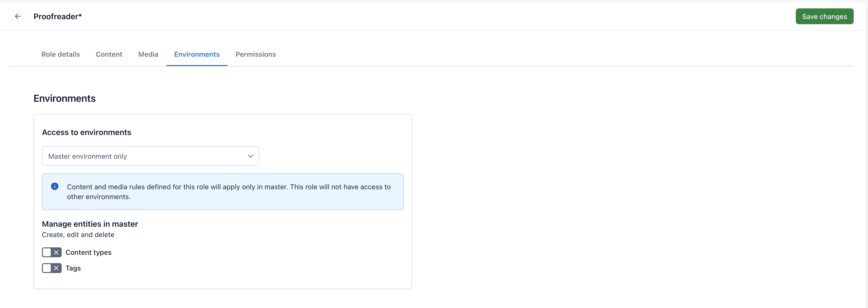Click the X icon on Tags toggle
The image size is (868, 308).
coord(55,268)
